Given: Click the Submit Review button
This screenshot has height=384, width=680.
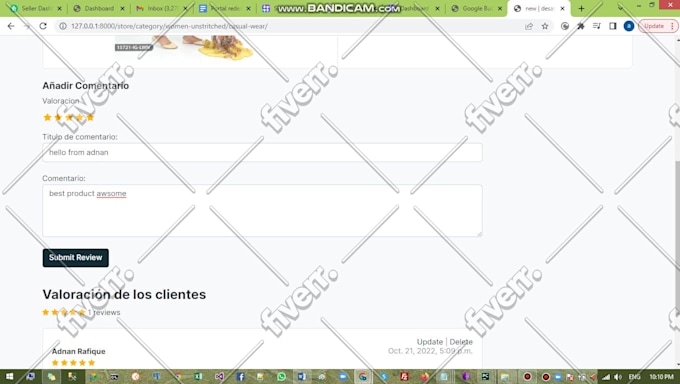Looking at the screenshot, I should pyautogui.click(x=75, y=258).
